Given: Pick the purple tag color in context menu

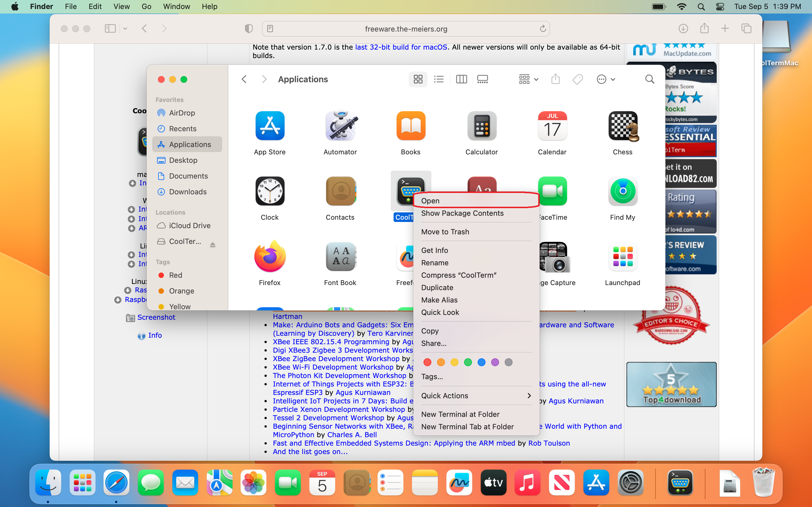Looking at the screenshot, I should point(495,362).
